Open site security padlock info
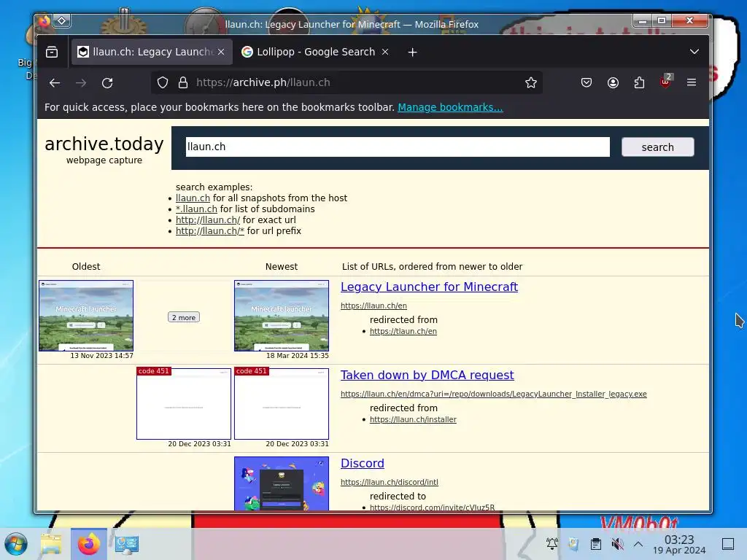The image size is (747, 560). pyautogui.click(x=183, y=83)
